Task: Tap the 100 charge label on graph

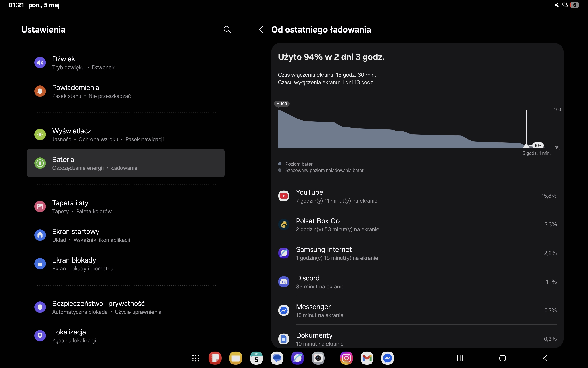Action: pyautogui.click(x=282, y=104)
